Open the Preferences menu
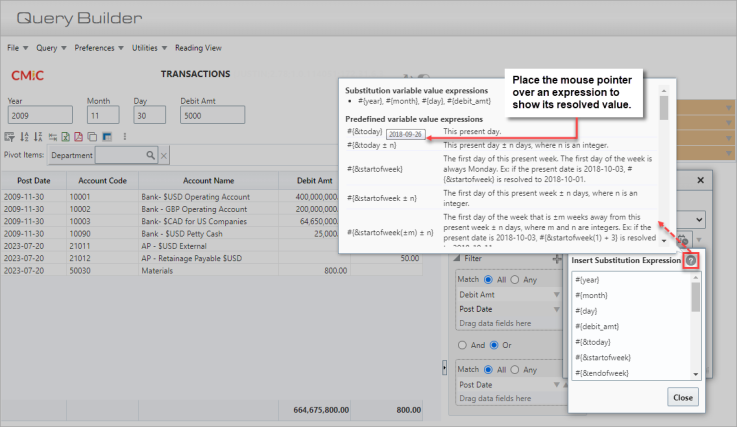Screen dimensions: 737x427 [x=99, y=48]
